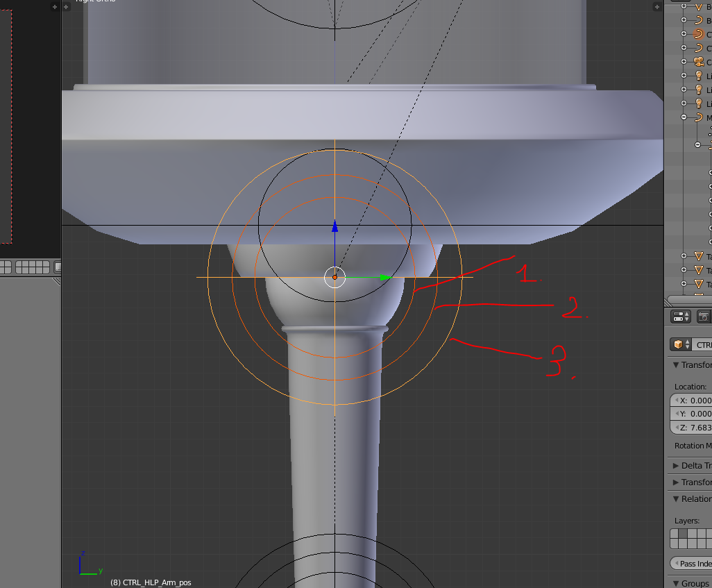This screenshot has width=712, height=588.
Task: Expand the highlighted armature row
Action: click(684, 33)
